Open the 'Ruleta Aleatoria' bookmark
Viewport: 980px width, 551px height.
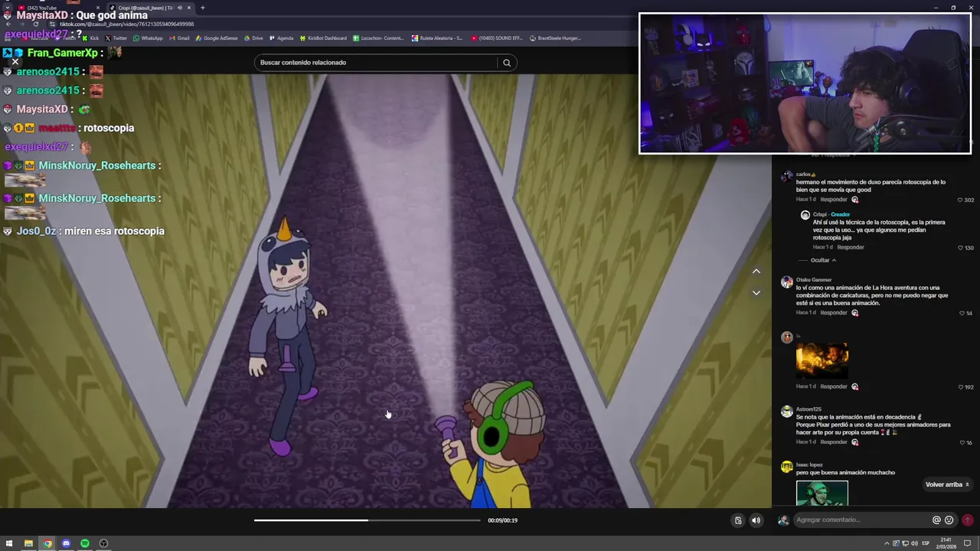coord(437,38)
